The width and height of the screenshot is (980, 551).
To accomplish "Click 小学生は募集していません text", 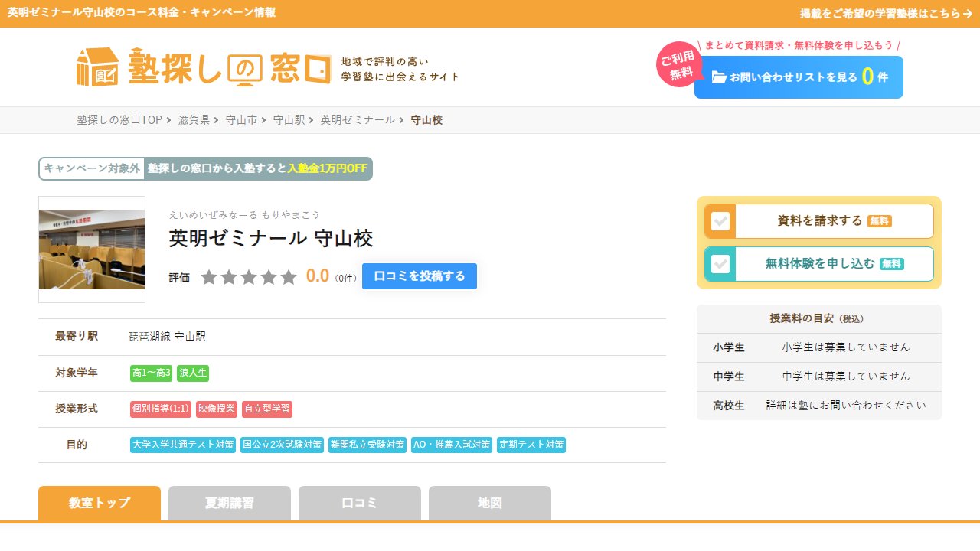I will 846,347.
